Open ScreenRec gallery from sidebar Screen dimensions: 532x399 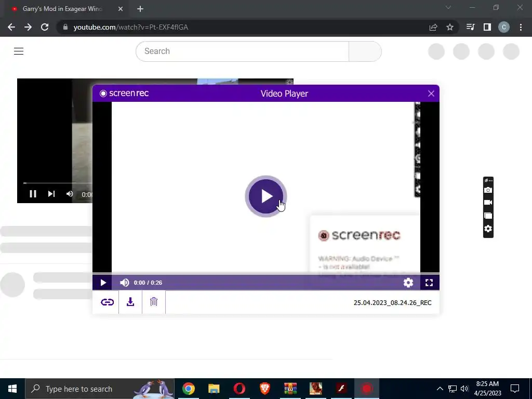point(488,216)
